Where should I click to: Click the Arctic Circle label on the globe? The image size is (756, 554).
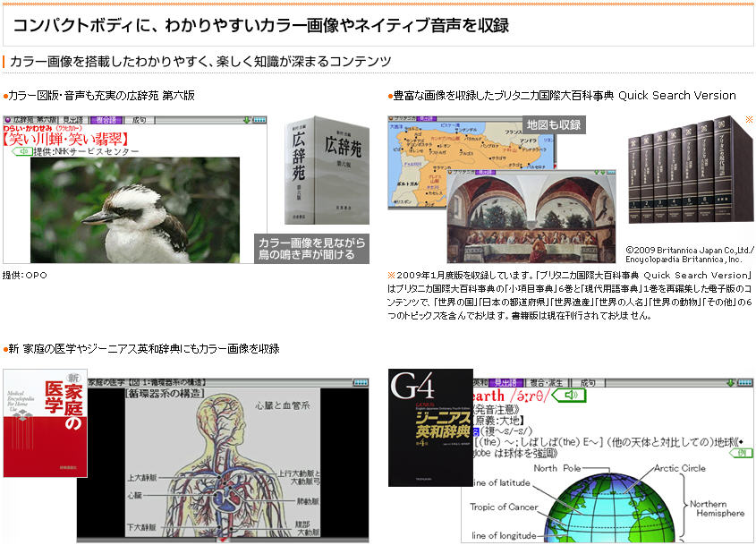(x=680, y=468)
